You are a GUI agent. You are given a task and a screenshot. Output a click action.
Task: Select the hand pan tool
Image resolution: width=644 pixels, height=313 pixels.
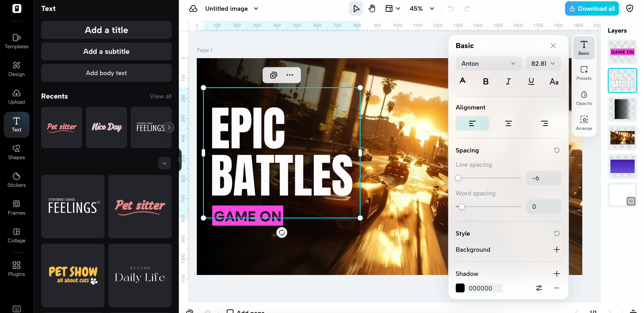(x=372, y=8)
